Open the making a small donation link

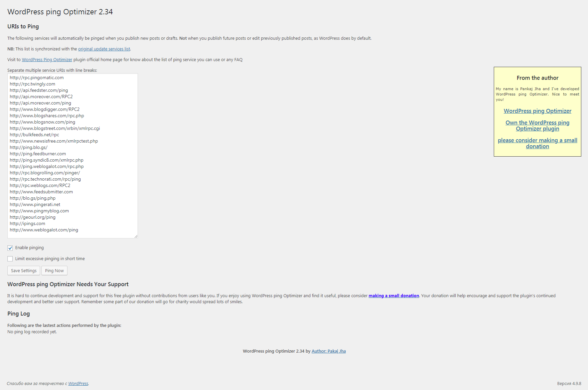(394, 296)
